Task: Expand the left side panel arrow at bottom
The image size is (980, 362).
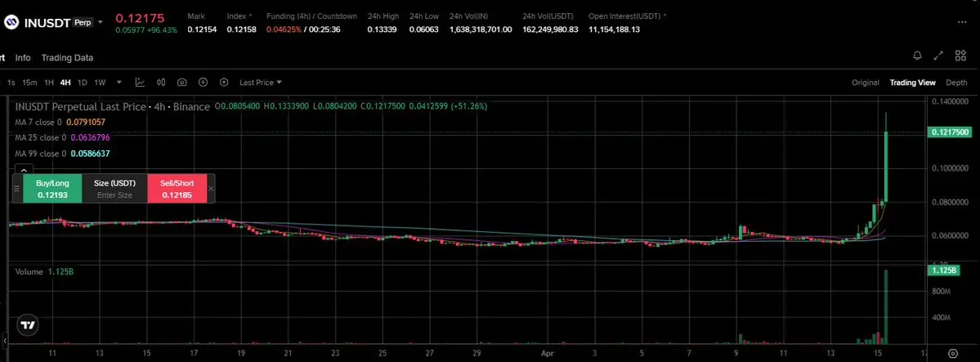Action: (x=4, y=341)
